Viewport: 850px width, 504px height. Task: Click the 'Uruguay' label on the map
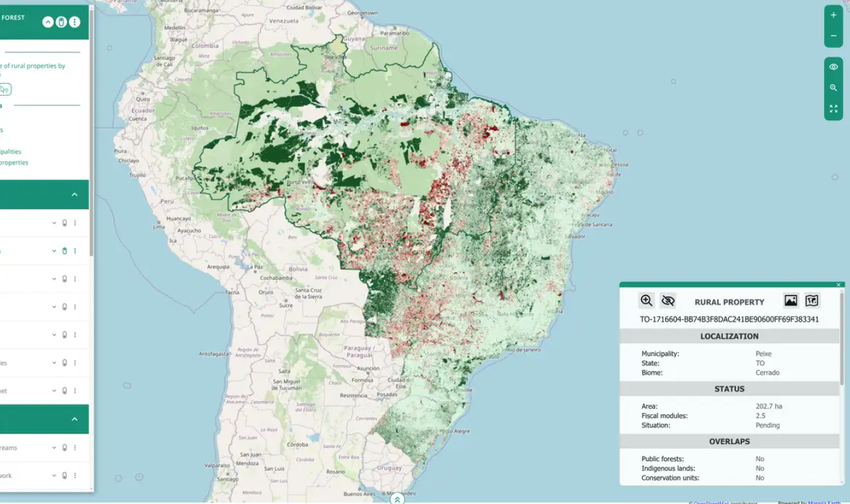[390, 468]
